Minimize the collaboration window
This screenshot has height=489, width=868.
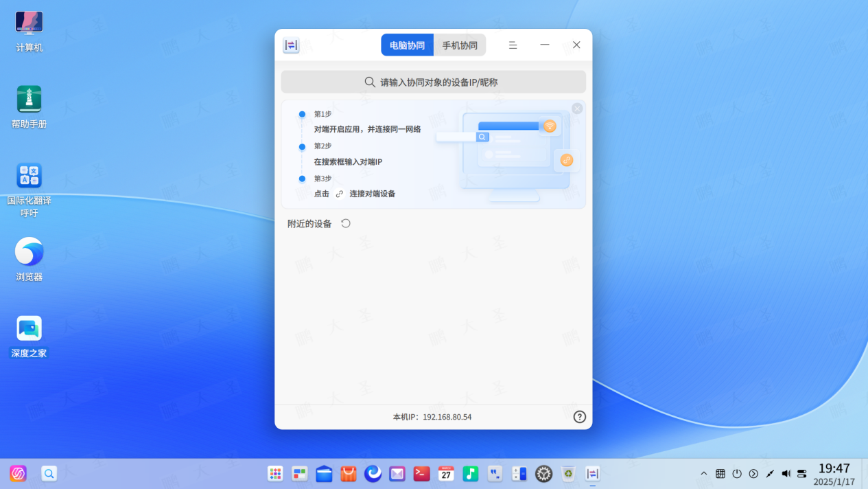pyautogui.click(x=545, y=45)
